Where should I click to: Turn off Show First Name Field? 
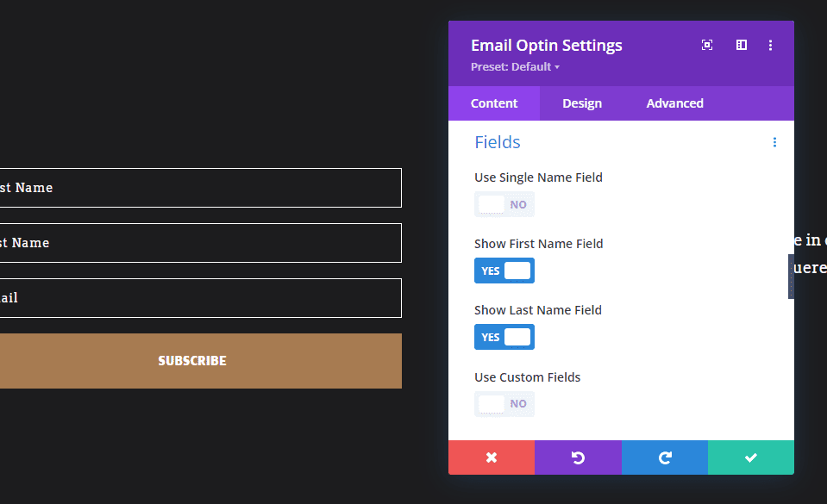pyautogui.click(x=504, y=271)
